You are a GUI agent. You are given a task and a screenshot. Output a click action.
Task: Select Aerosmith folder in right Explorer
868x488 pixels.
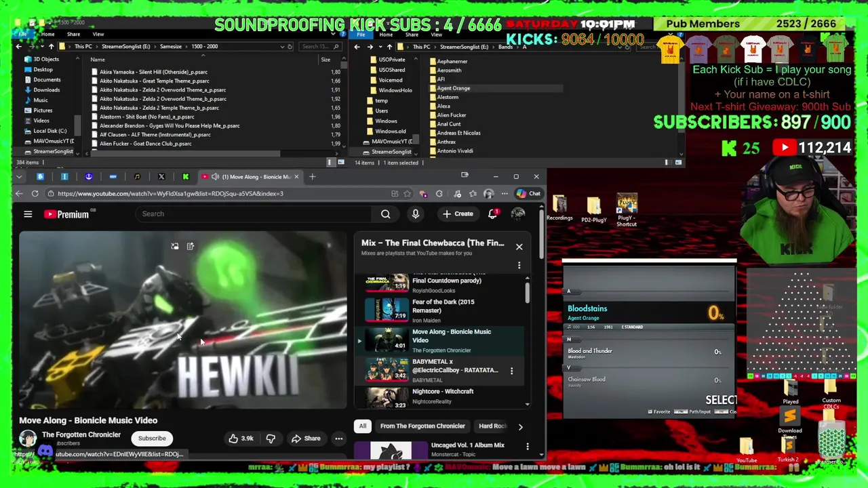pyautogui.click(x=449, y=70)
